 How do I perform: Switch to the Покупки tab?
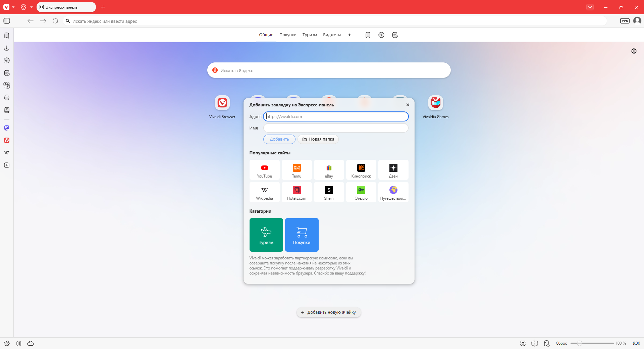288,35
